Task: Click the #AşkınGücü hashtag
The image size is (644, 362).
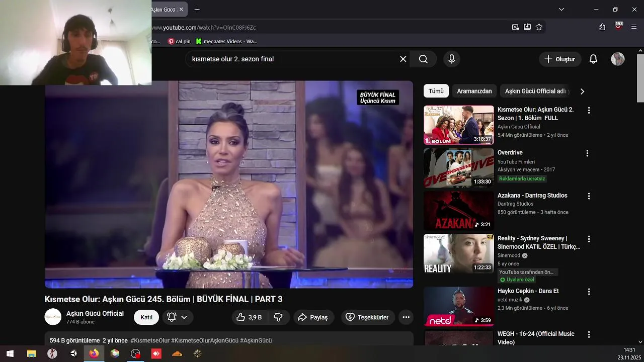Action: point(256,340)
